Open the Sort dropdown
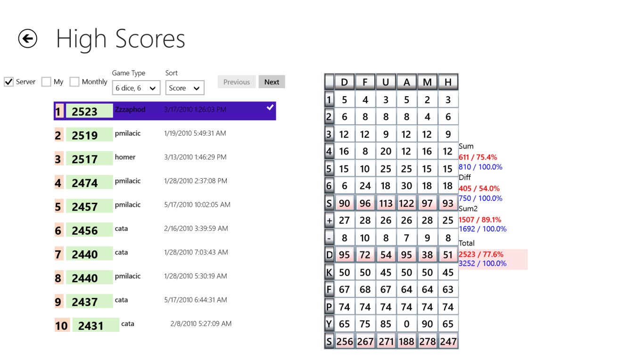This screenshot has height=362, width=644. click(x=185, y=88)
